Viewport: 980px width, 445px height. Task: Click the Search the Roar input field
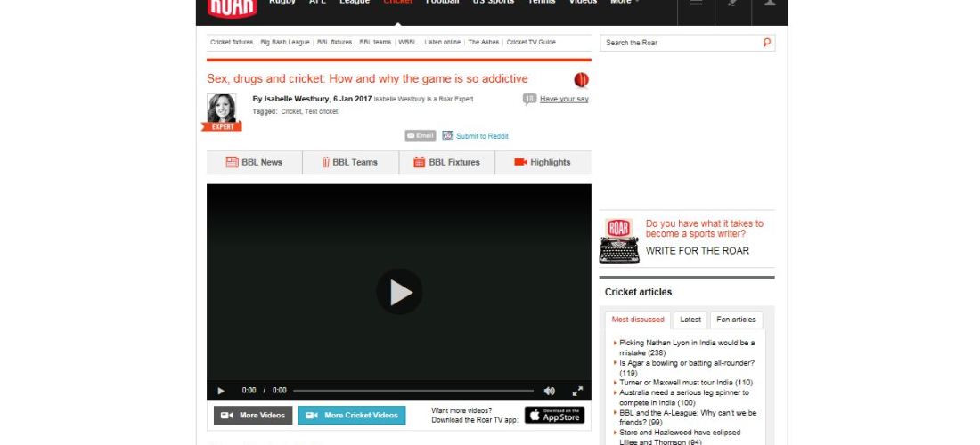[680, 43]
